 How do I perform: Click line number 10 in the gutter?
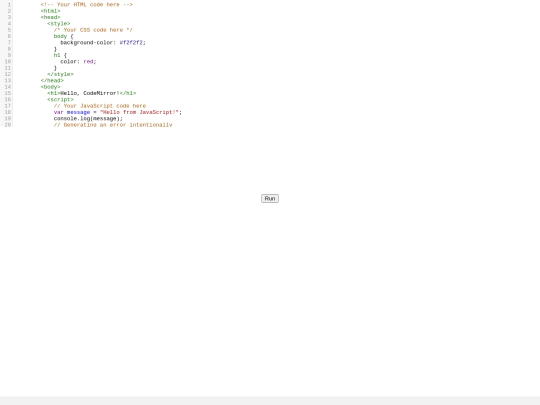click(8, 62)
